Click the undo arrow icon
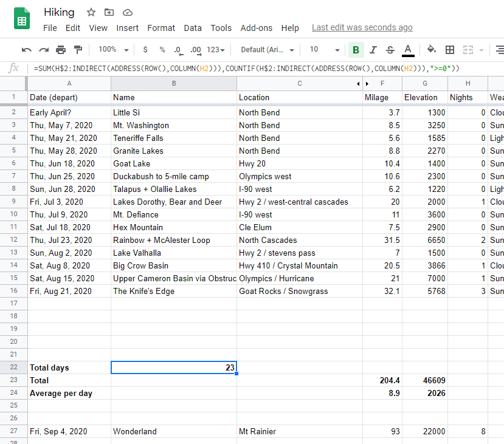This screenshot has width=504, height=444. pyautogui.click(x=27, y=50)
